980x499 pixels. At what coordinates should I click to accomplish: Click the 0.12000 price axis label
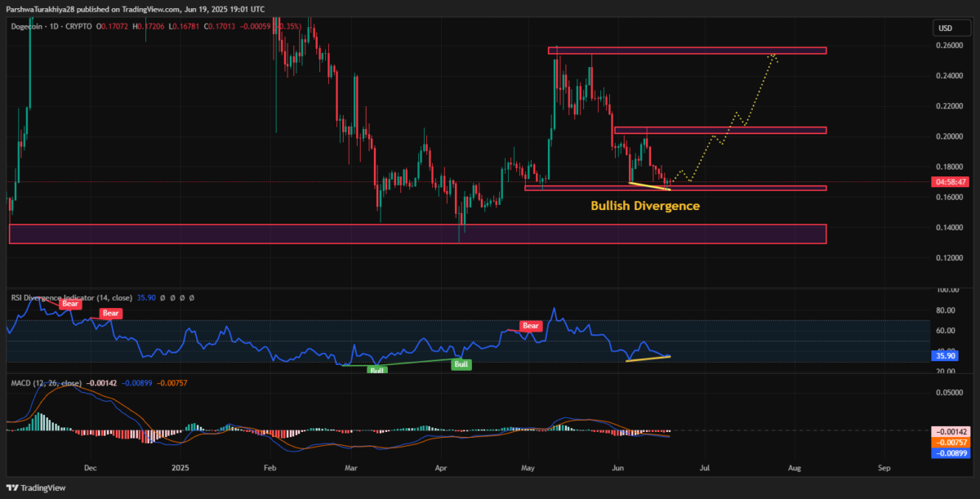click(x=949, y=257)
